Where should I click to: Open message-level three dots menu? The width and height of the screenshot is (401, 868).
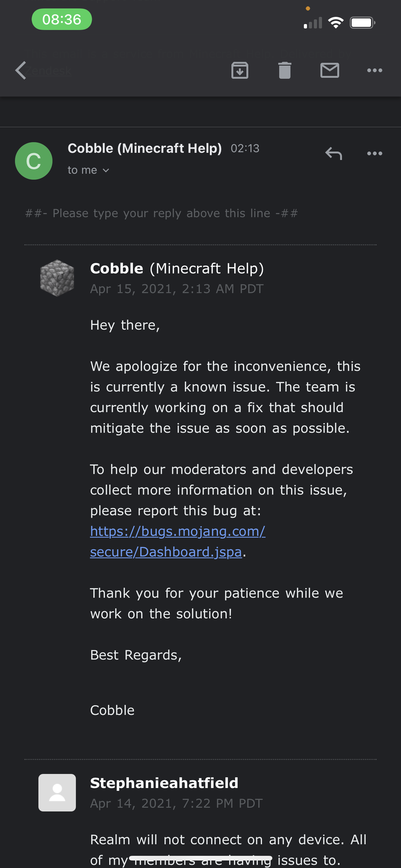tap(374, 154)
